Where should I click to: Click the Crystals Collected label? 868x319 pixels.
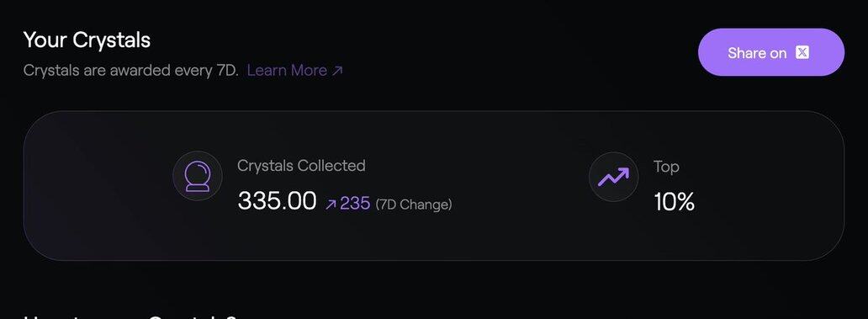pos(301,166)
